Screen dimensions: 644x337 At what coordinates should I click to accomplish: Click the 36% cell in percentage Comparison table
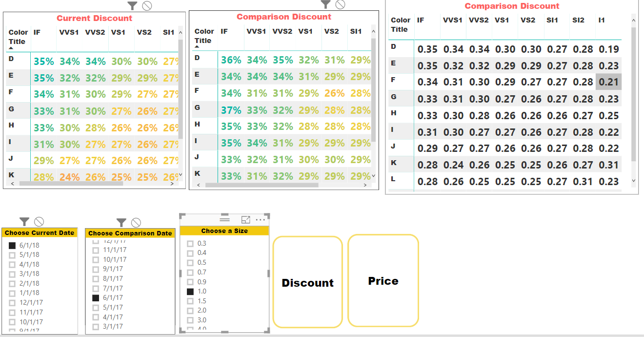pyautogui.click(x=231, y=60)
